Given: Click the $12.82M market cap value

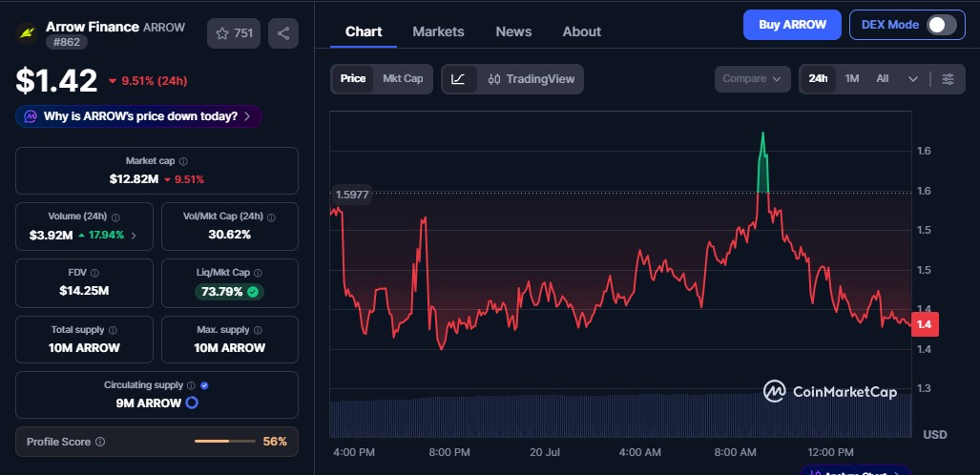Looking at the screenshot, I should [x=134, y=179].
